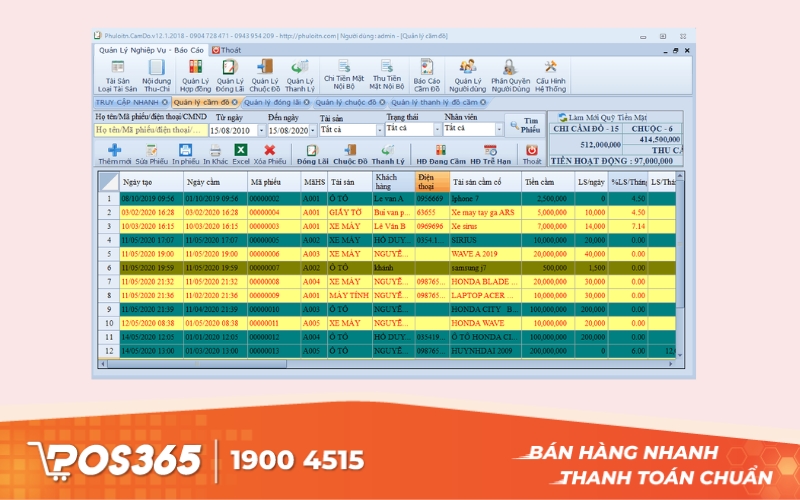The width and height of the screenshot is (800, 500).
Task: Open Nội dung Thu-Chi icon
Action: coord(156,76)
